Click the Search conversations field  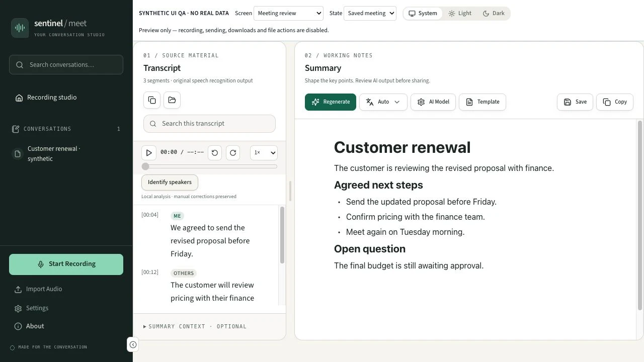[66, 65]
